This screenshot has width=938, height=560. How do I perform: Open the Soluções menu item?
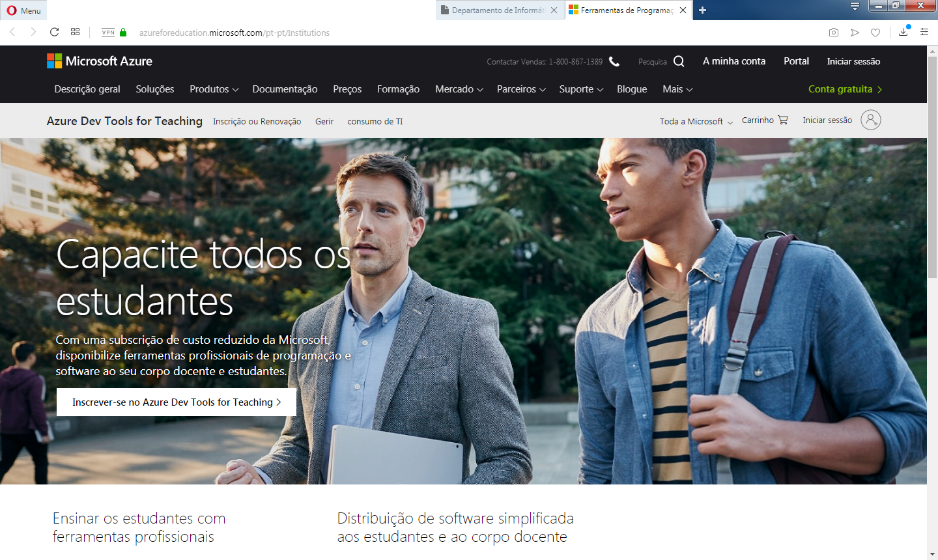(x=155, y=89)
